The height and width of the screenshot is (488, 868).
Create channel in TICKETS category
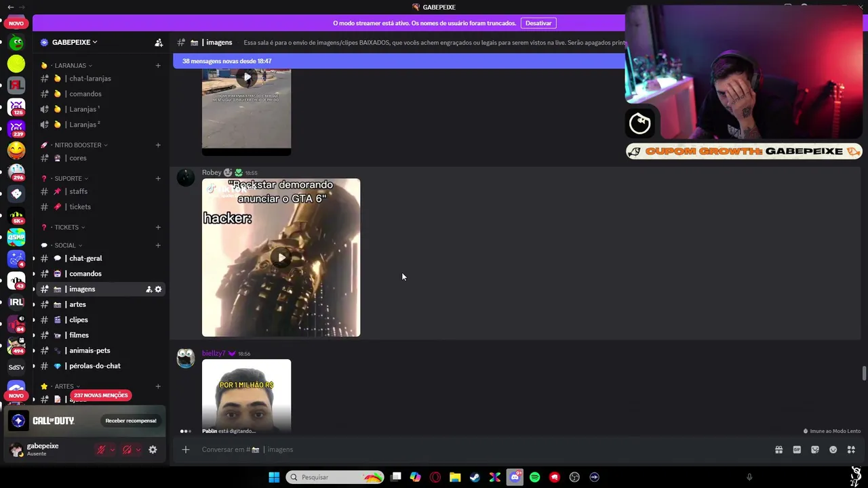[158, 227]
